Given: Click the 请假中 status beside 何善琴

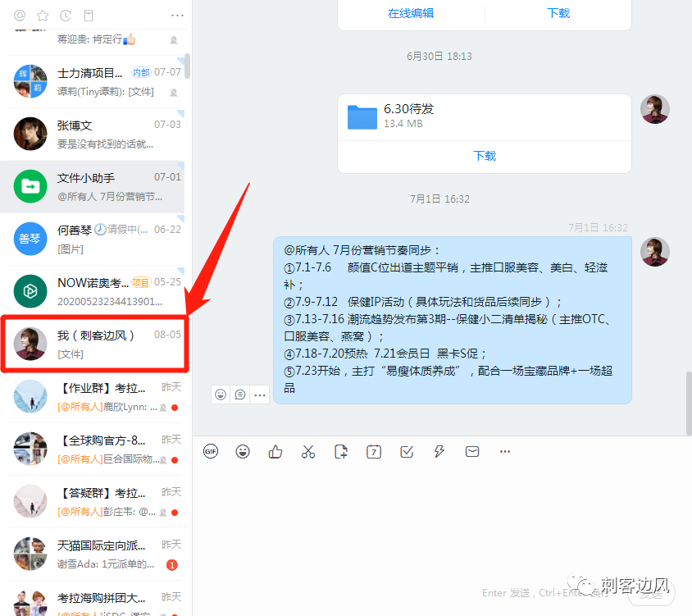Looking at the screenshot, I should (122, 230).
